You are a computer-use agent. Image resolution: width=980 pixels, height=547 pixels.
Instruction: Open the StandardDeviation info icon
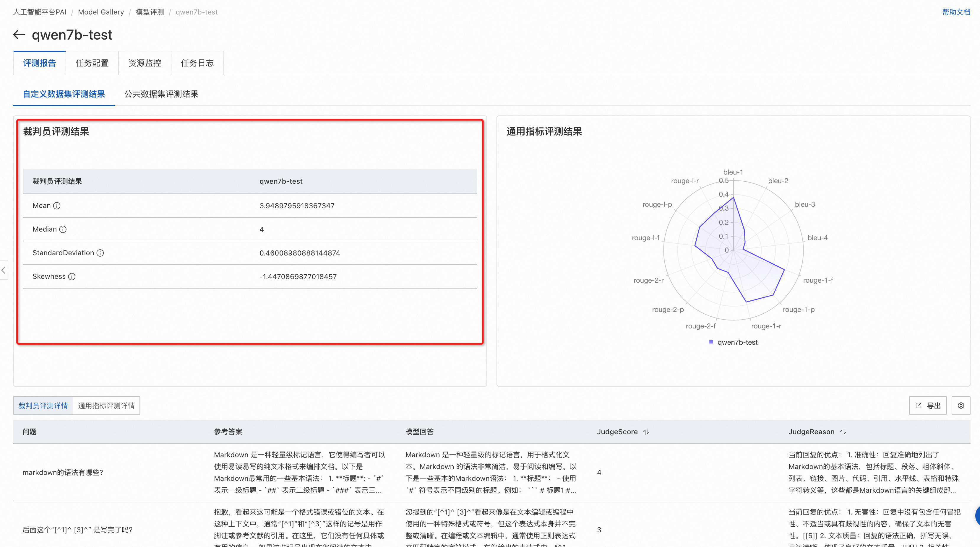pyautogui.click(x=100, y=253)
